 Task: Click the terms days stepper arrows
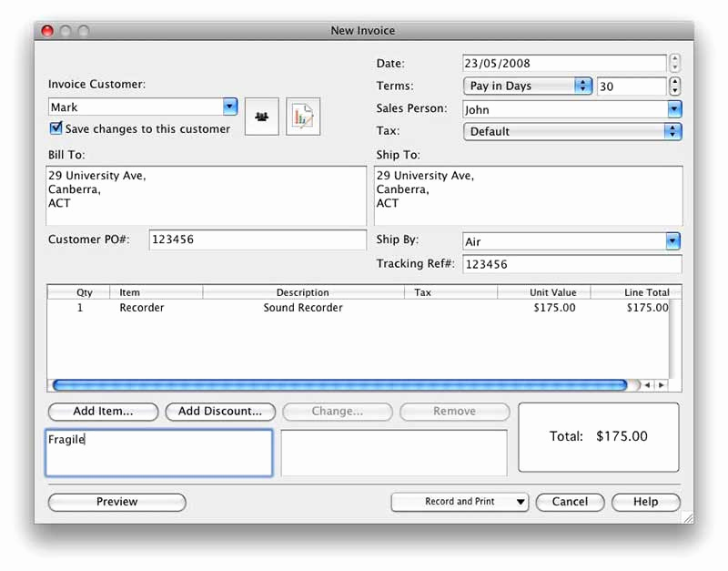click(674, 86)
